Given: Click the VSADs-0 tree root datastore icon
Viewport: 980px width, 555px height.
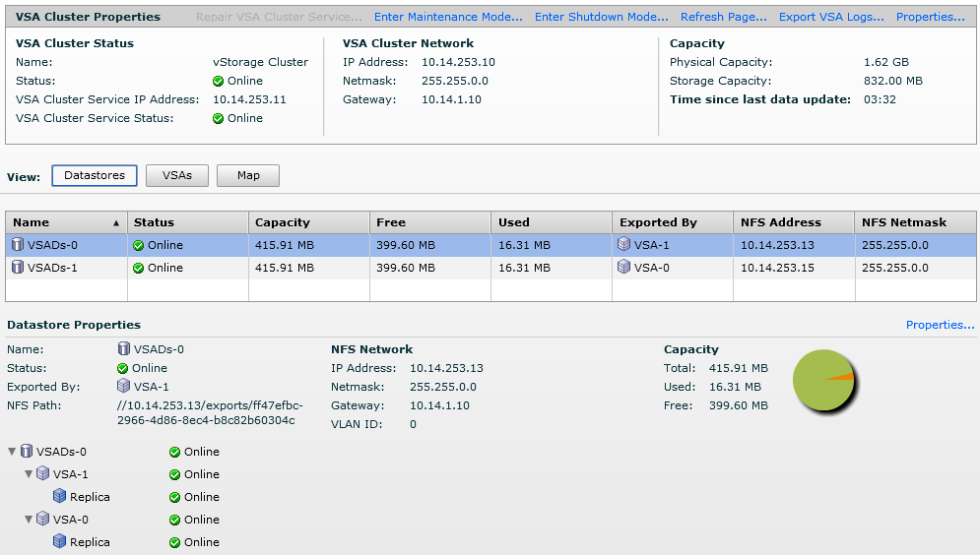Looking at the screenshot, I should pyautogui.click(x=27, y=451).
